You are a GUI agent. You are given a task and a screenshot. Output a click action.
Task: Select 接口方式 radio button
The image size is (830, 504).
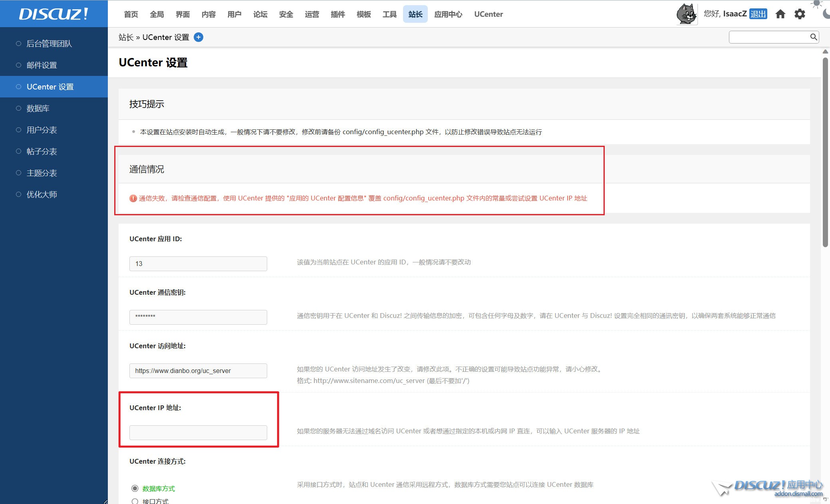tap(135, 501)
